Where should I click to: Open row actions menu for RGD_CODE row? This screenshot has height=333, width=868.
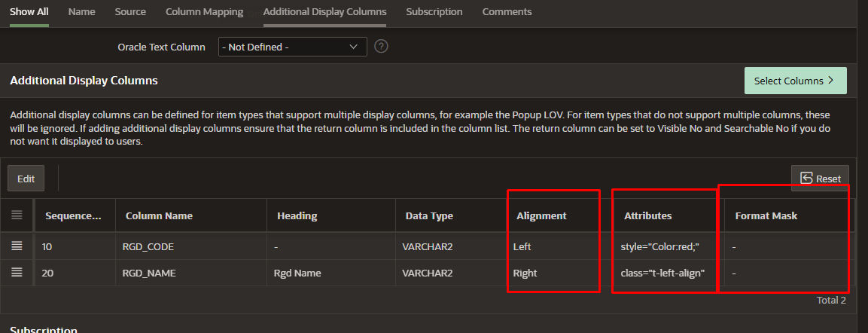pyautogui.click(x=17, y=246)
